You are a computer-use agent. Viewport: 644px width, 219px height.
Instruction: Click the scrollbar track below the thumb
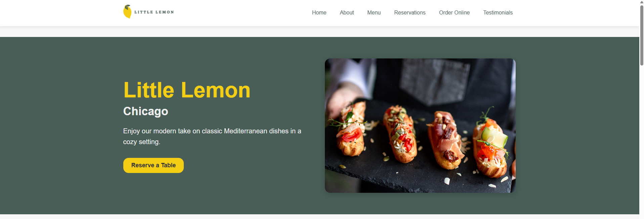coord(642,141)
